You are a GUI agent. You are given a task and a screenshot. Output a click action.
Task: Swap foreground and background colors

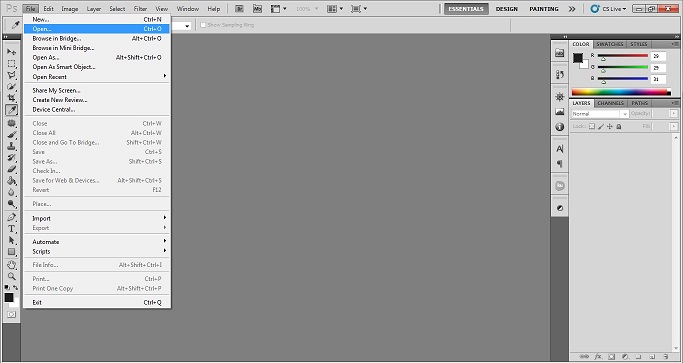15,288
